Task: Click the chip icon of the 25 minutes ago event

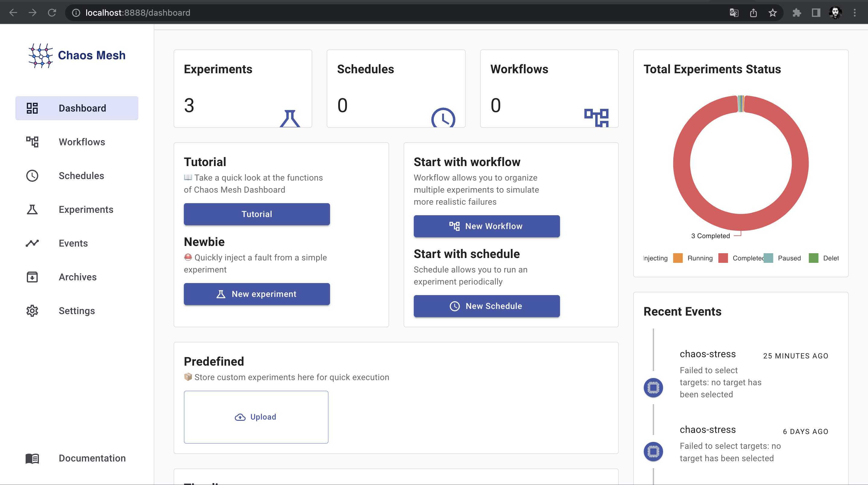Action: [x=653, y=388]
